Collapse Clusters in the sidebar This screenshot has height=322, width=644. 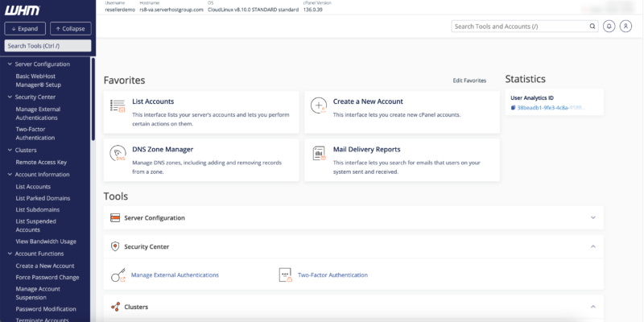pos(10,150)
